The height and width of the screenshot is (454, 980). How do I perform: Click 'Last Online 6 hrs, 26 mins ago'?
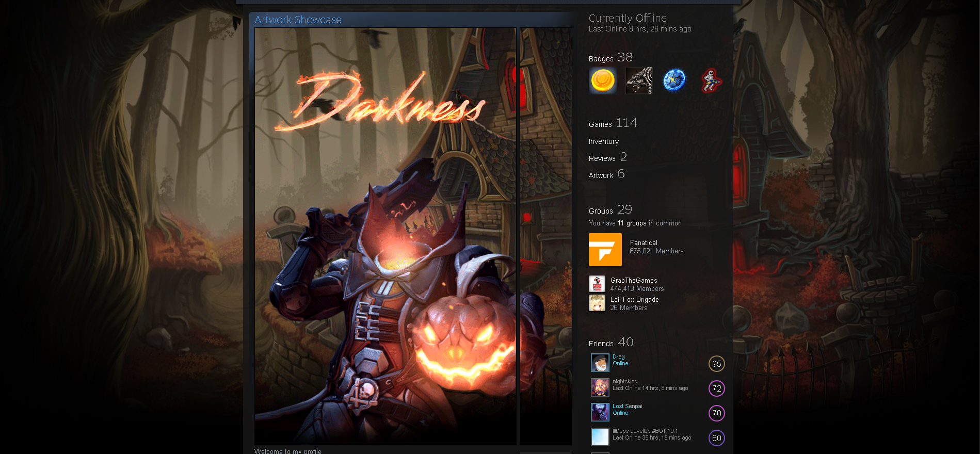640,29
